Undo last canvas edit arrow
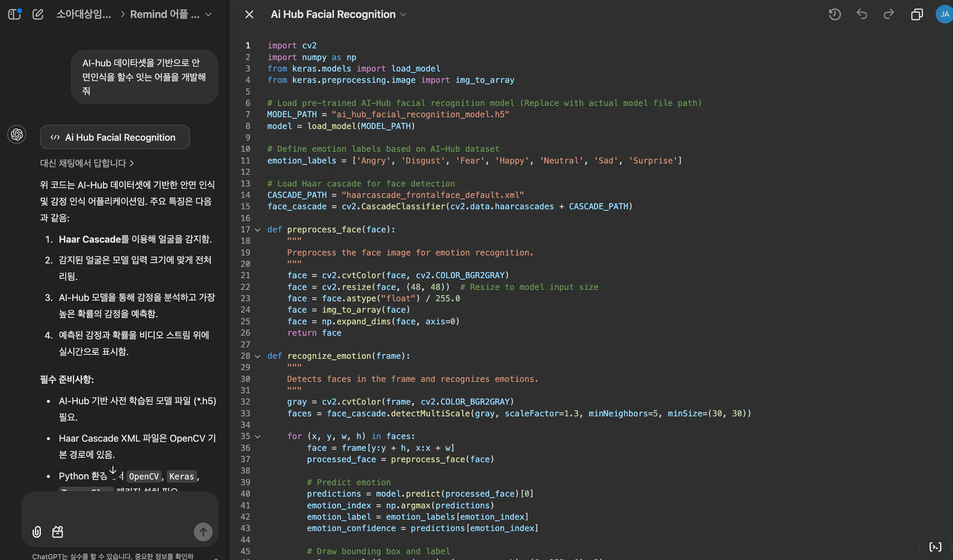Viewport: 953px width, 560px height. 862,14
